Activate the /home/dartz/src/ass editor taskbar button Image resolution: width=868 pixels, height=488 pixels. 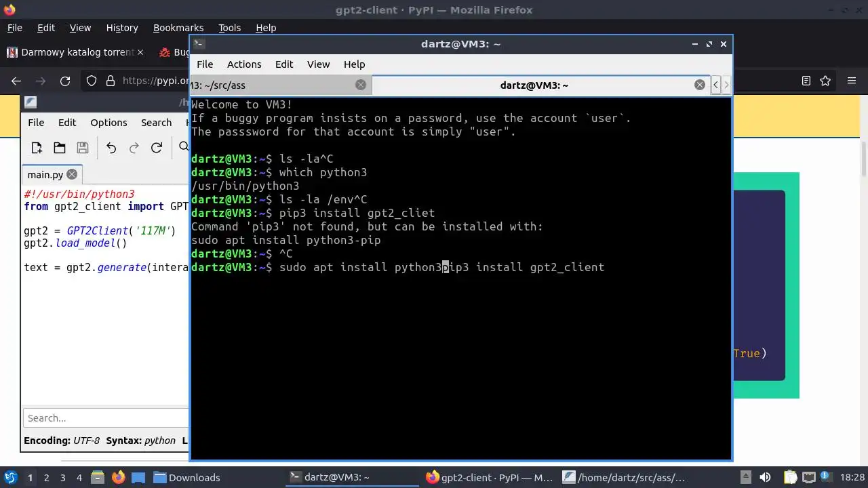coord(626,477)
